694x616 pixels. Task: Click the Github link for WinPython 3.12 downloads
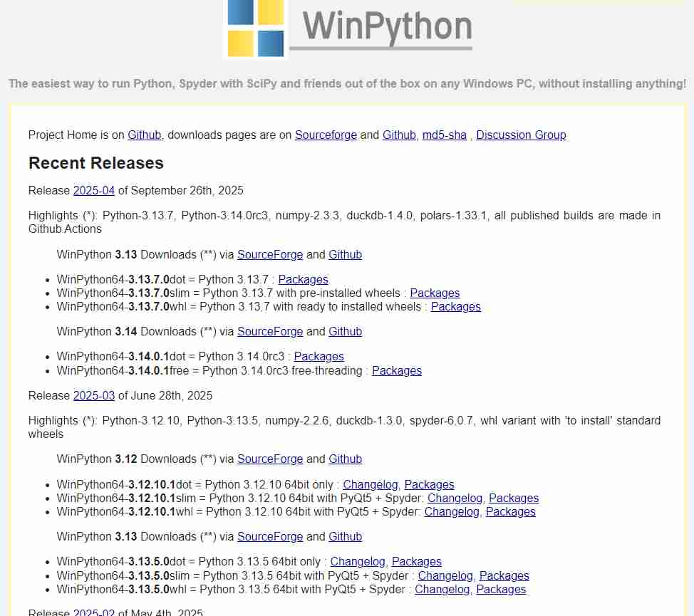click(345, 459)
